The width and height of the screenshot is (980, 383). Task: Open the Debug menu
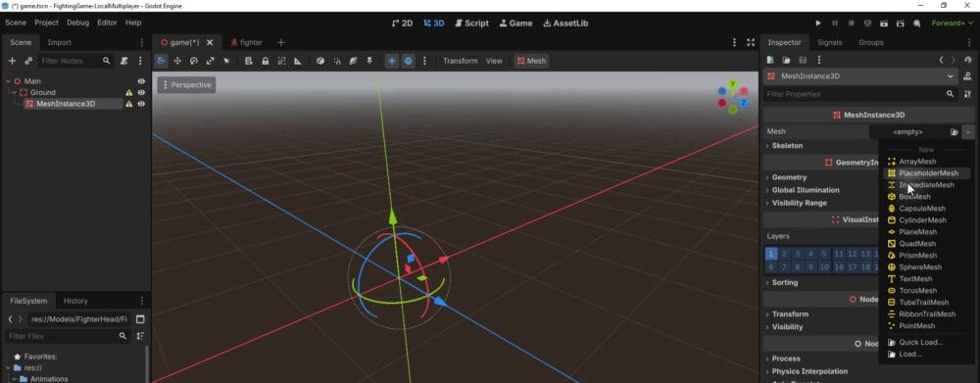coord(78,23)
